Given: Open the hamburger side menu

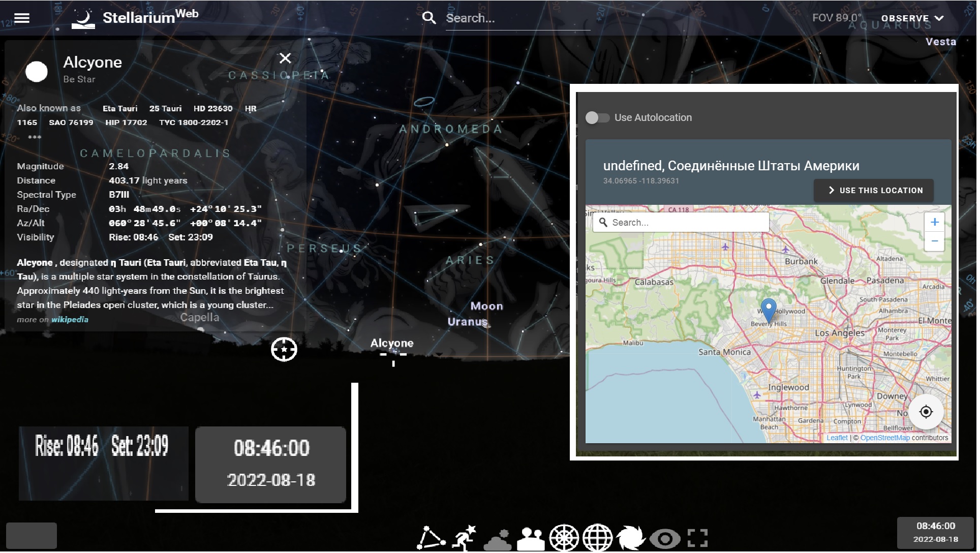Looking at the screenshot, I should coord(22,18).
